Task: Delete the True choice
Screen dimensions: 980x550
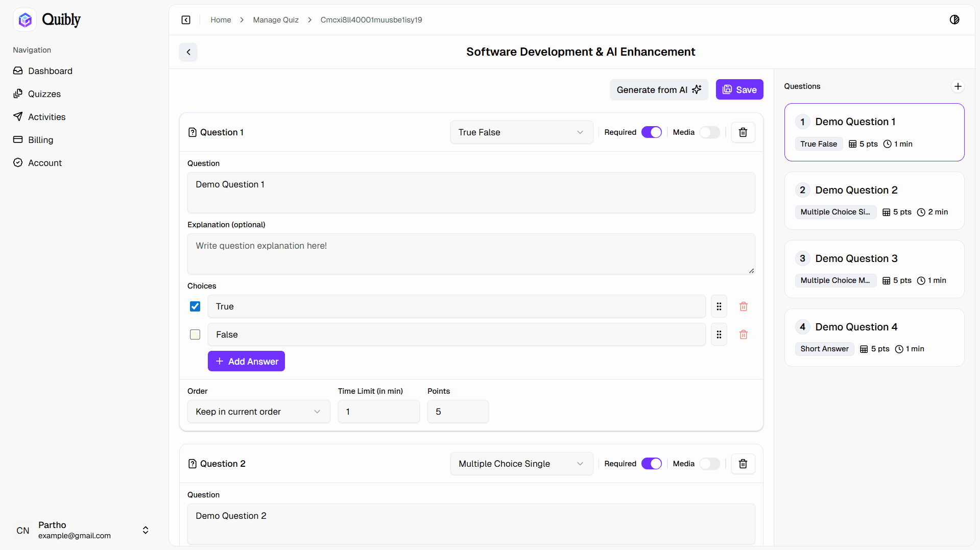Action: 743,306
